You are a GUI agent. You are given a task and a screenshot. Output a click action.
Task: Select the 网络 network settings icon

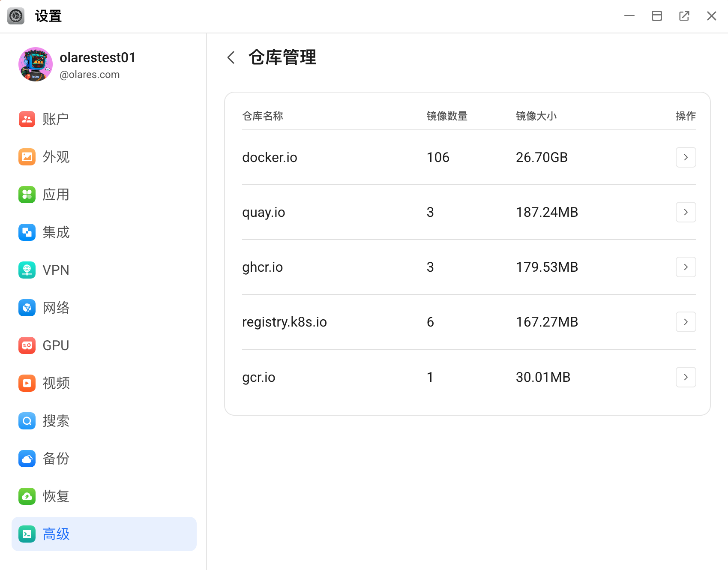click(27, 307)
